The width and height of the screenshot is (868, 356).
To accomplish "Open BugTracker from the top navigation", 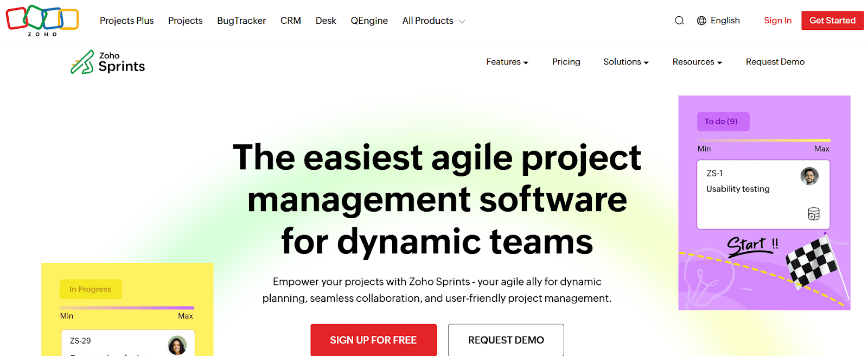I will point(241,21).
